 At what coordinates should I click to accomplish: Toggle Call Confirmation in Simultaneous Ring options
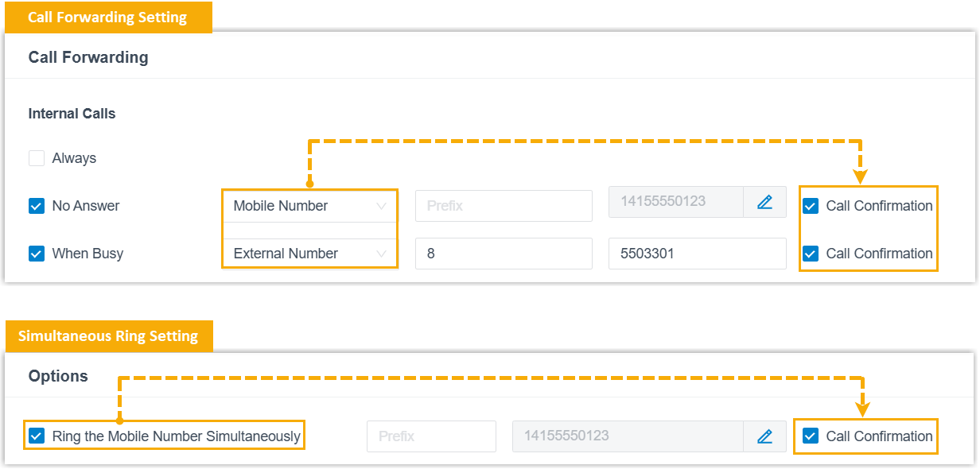[x=811, y=436]
